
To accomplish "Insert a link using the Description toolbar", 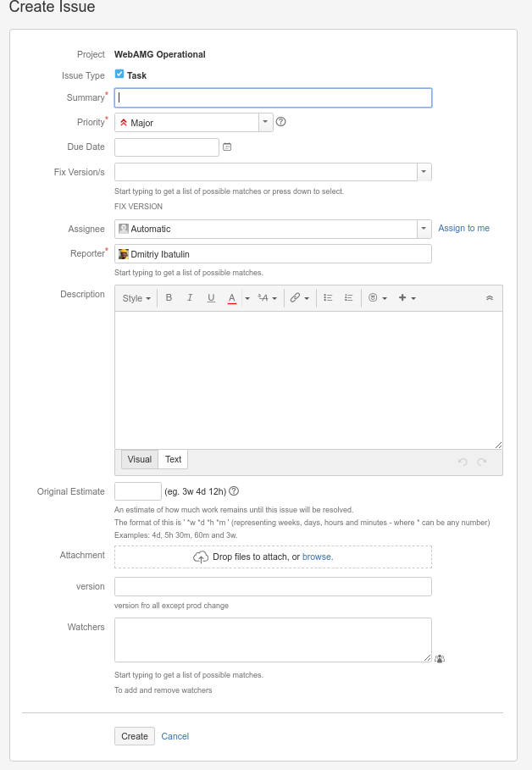I will click(x=295, y=297).
